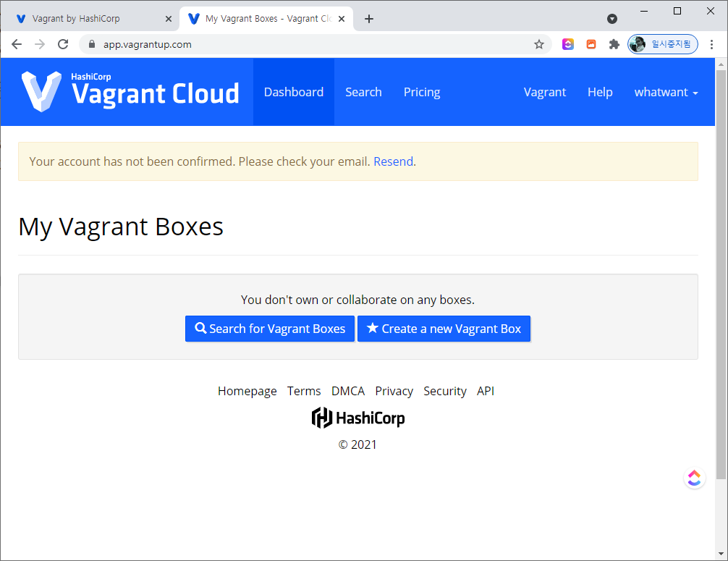728x561 pixels.
Task: Click Create a new Vagrant Box button
Action: (x=444, y=329)
